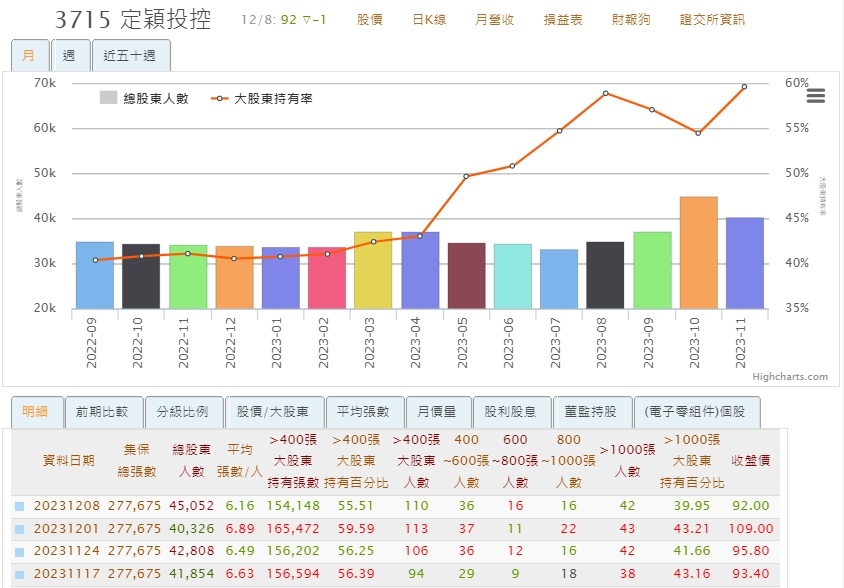This screenshot has height=588, width=844.
Task: Open the 平均張數 table tab
Action: pos(363,412)
